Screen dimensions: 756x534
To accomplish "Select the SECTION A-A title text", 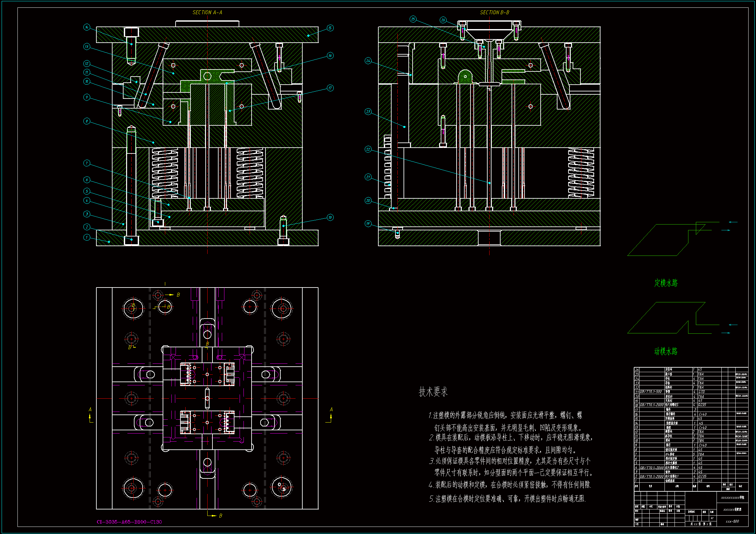I will tap(207, 13).
